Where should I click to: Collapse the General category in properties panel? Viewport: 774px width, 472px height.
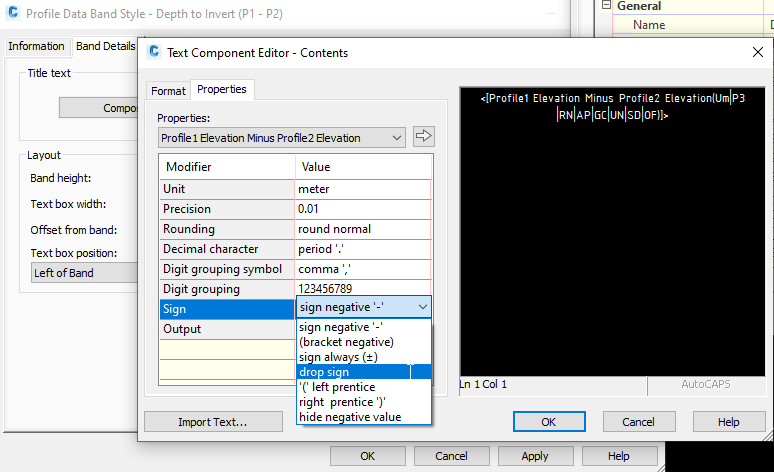tap(606, 5)
